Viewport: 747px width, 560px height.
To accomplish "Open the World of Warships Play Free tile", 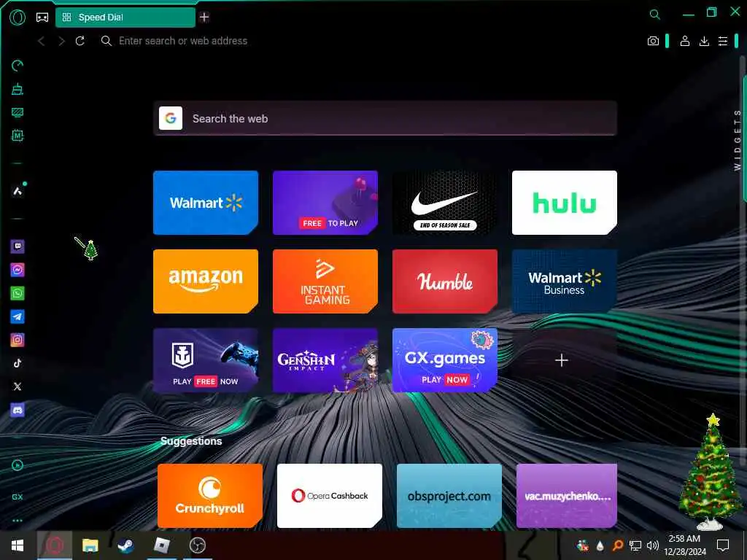I will tap(206, 360).
